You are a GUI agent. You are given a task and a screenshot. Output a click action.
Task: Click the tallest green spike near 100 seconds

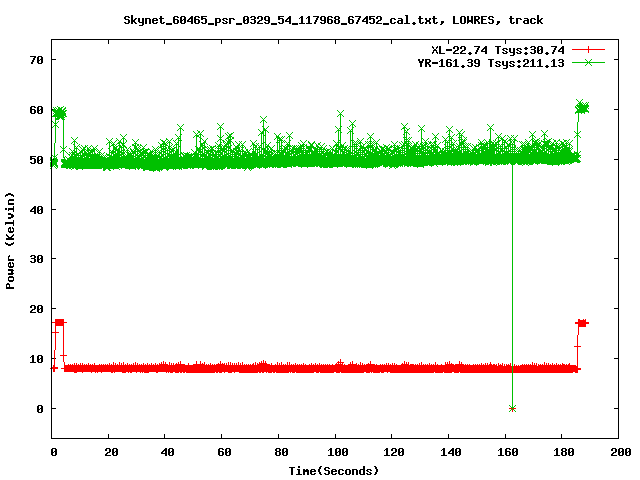point(340,113)
